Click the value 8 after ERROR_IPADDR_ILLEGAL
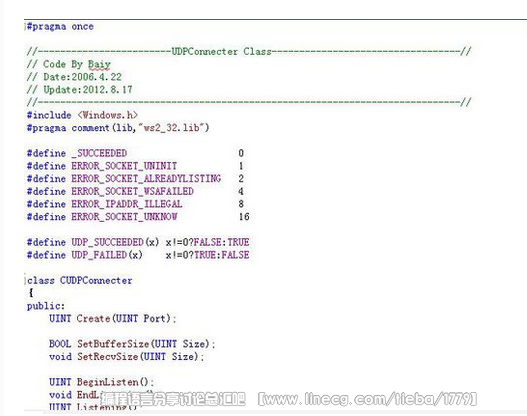This screenshot has height=416, width=527. (241, 204)
